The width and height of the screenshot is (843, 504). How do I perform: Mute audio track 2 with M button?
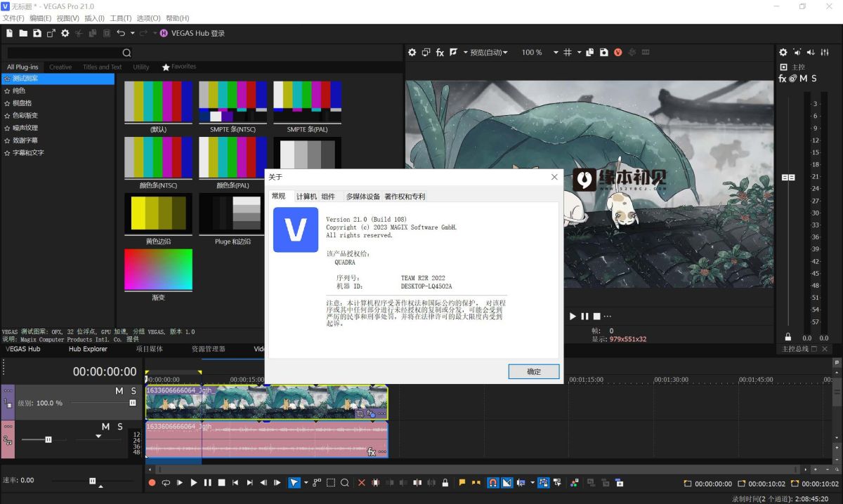tap(105, 427)
